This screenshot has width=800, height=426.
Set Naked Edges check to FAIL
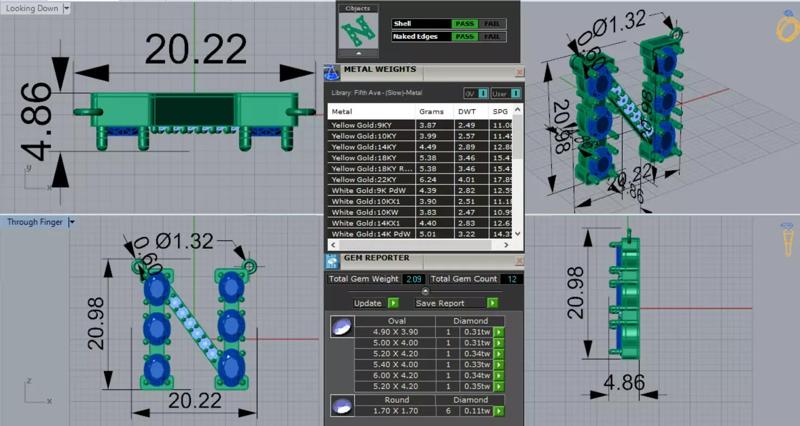(x=492, y=37)
